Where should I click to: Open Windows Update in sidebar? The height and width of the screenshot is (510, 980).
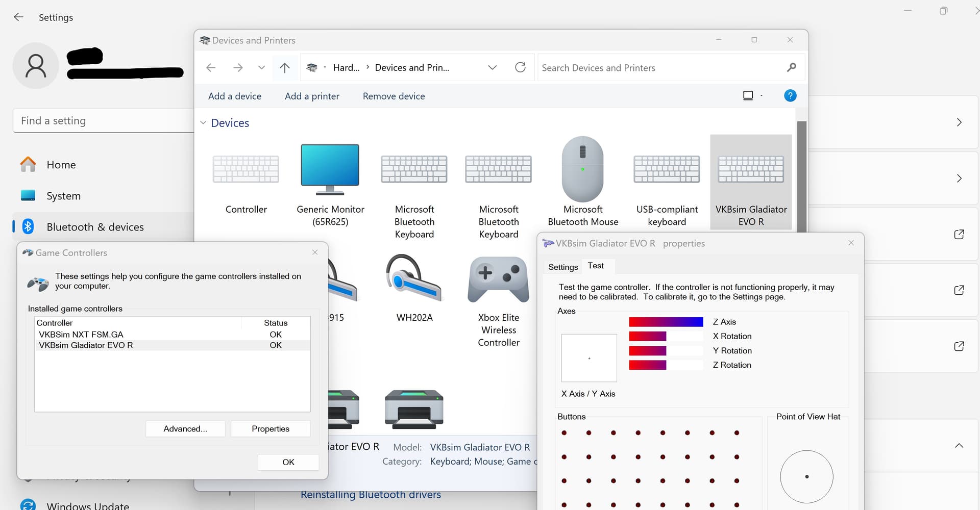coord(88,505)
